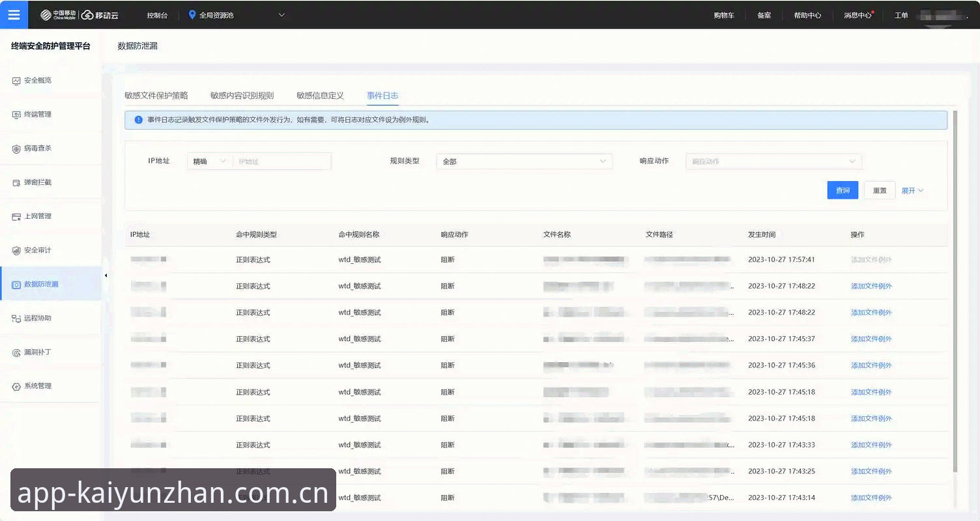Viewport: 980px width, 521px height.
Task: Add file exception for 17:48:22 first row
Action: tap(871, 286)
